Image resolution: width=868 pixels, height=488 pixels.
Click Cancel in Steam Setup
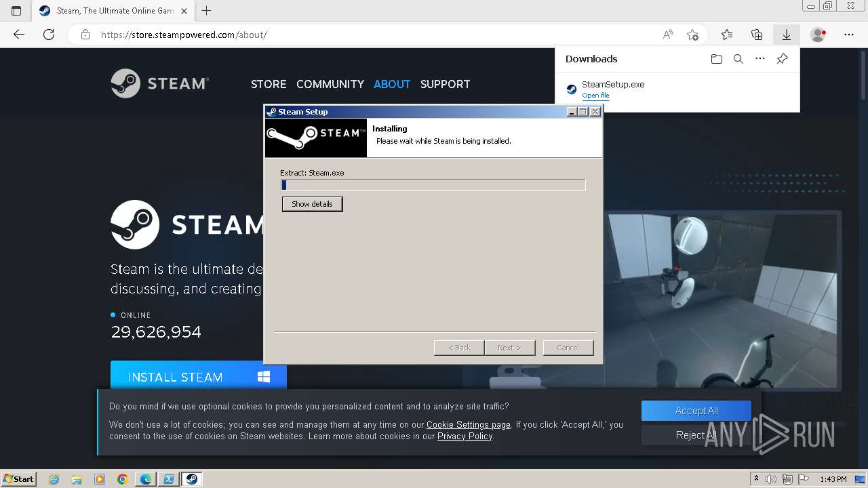(x=568, y=348)
